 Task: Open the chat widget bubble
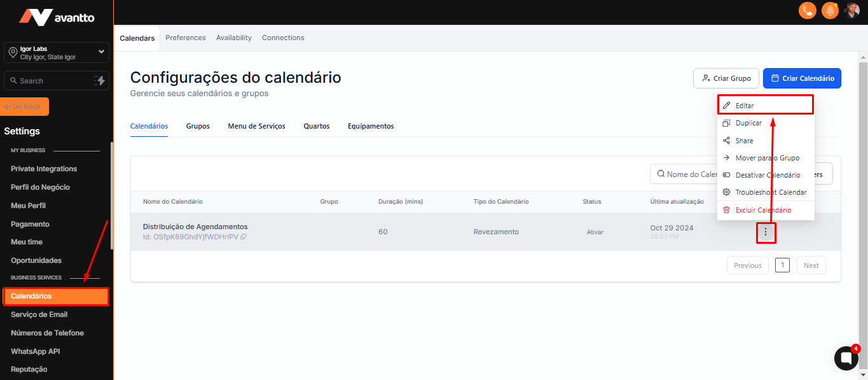click(846, 358)
